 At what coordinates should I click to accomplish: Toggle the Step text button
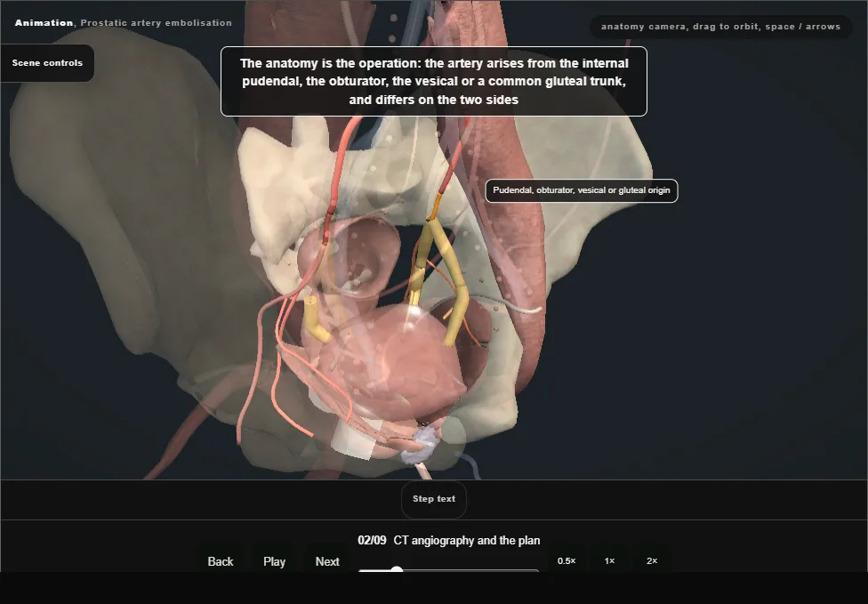coord(434,499)
